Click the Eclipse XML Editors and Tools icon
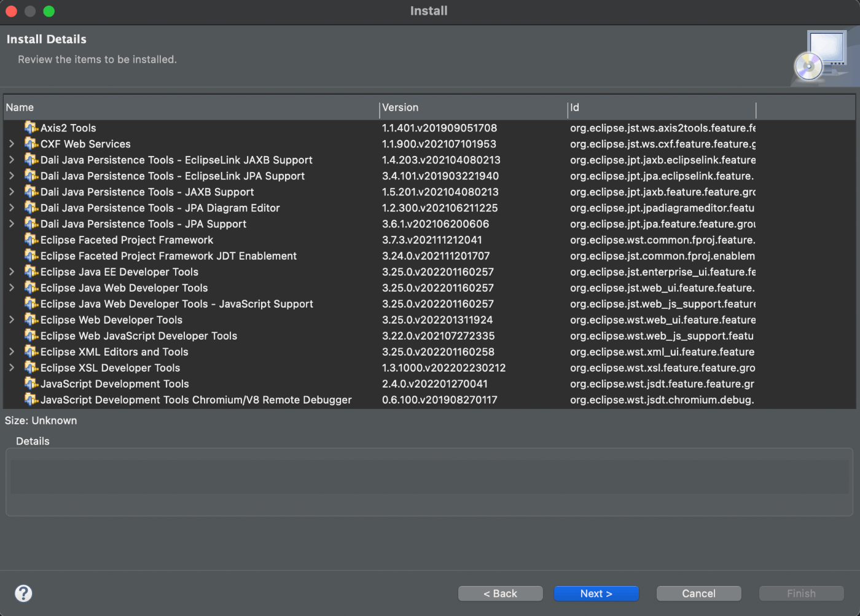860x616 pixels. point(31,351)
